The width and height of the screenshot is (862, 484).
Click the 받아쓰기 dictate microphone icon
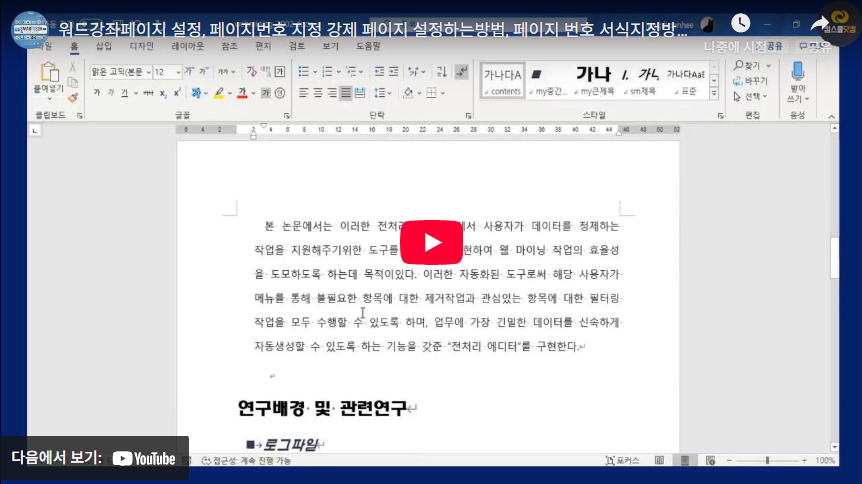tap(797, 72)
